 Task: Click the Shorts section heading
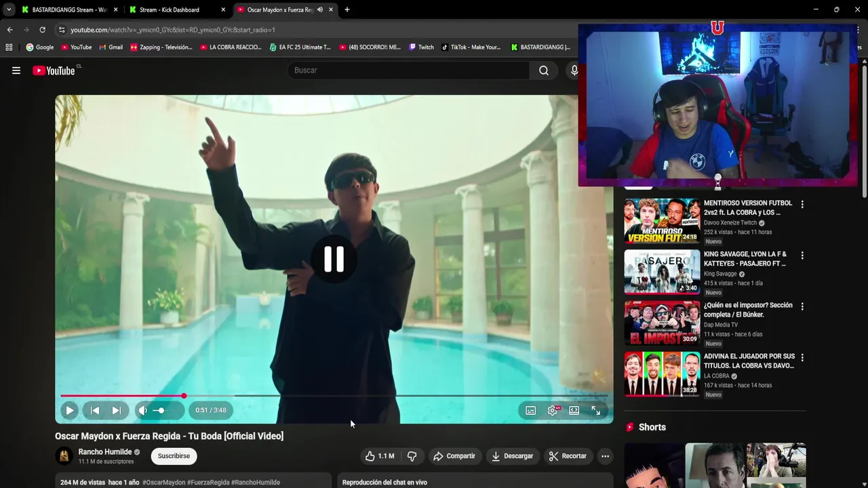click(652, 427)
